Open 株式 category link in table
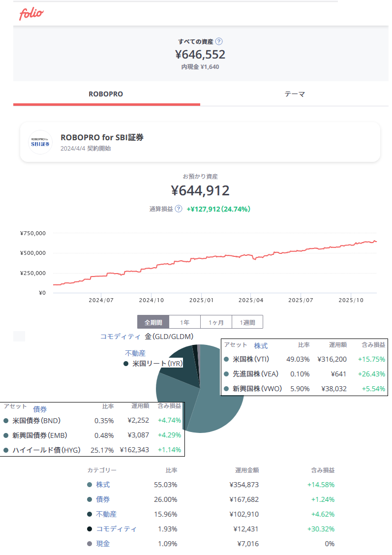Image resolution: width=392 pixels, height=555 pixels. tap(103, 485)
